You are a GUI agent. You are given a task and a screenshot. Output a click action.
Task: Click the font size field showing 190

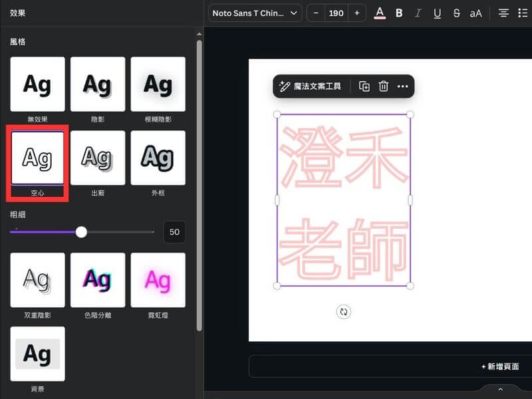pos(336,13)
